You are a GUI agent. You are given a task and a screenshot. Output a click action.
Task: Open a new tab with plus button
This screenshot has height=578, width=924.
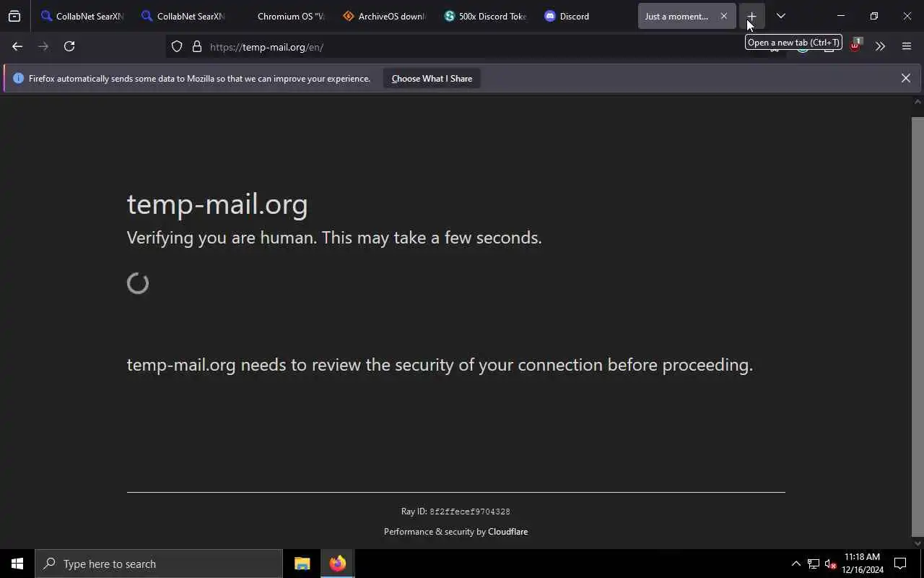(x=751, y=16)
